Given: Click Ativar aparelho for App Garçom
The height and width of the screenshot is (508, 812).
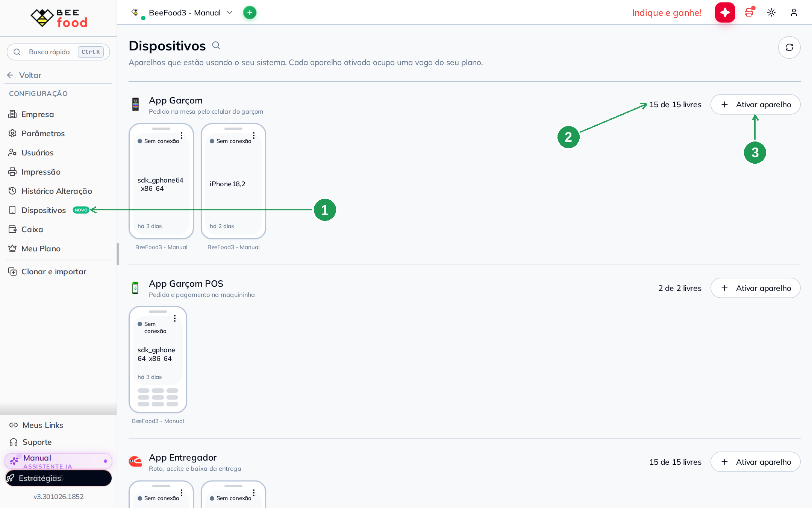Looking at the screenshot, I should pos(755,105).
